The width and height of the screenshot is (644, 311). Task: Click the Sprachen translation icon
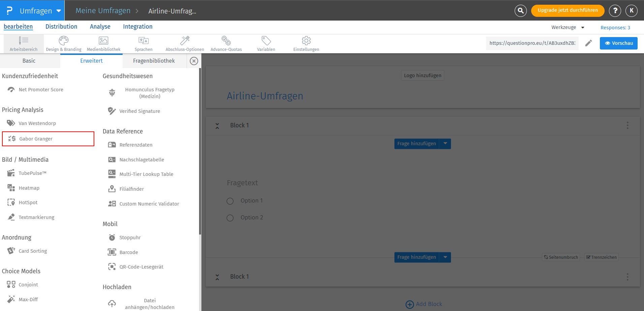143,41
